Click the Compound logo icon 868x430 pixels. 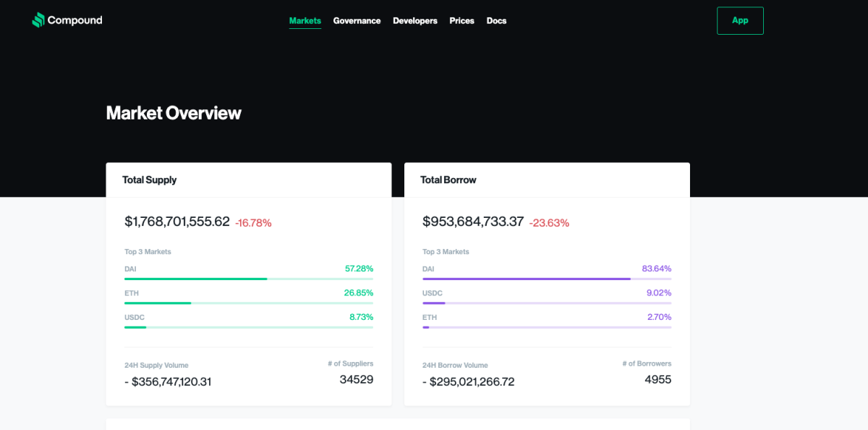coord(38,20)
